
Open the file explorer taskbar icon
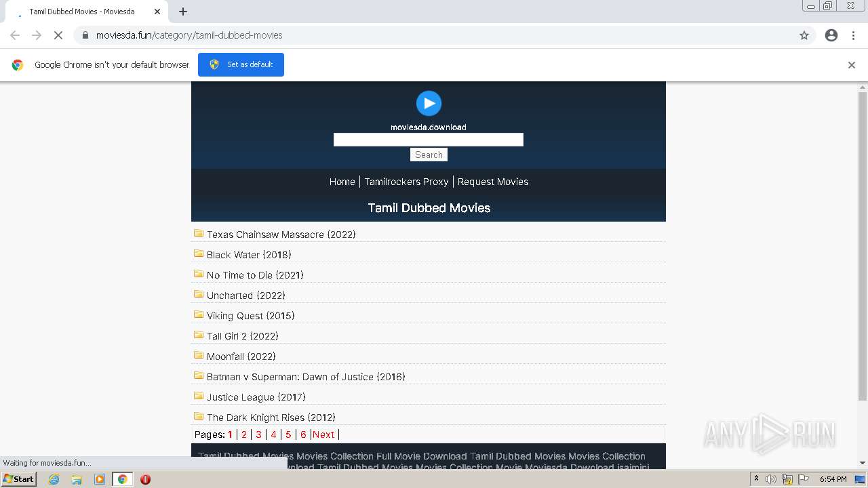77,479
